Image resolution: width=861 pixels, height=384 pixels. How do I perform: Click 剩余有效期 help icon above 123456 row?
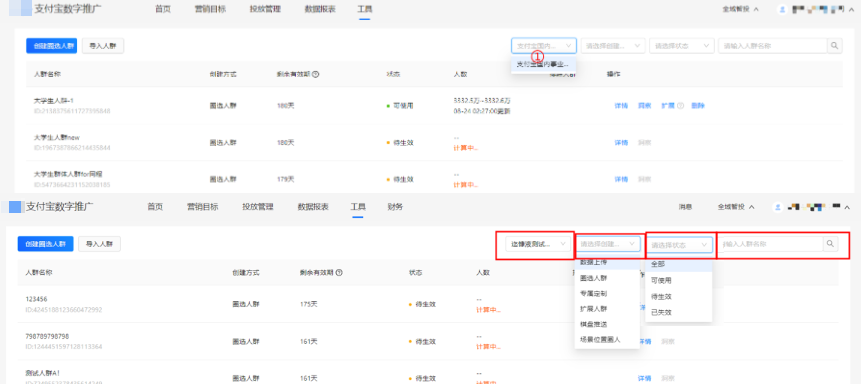339,272
